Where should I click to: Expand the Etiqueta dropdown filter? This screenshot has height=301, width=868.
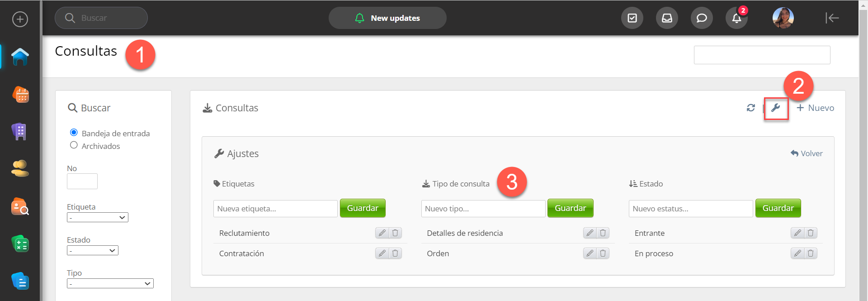click(98, 218)
